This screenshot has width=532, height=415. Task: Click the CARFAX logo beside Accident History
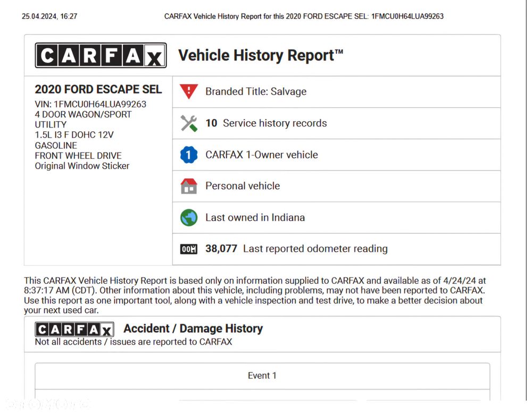74,329
